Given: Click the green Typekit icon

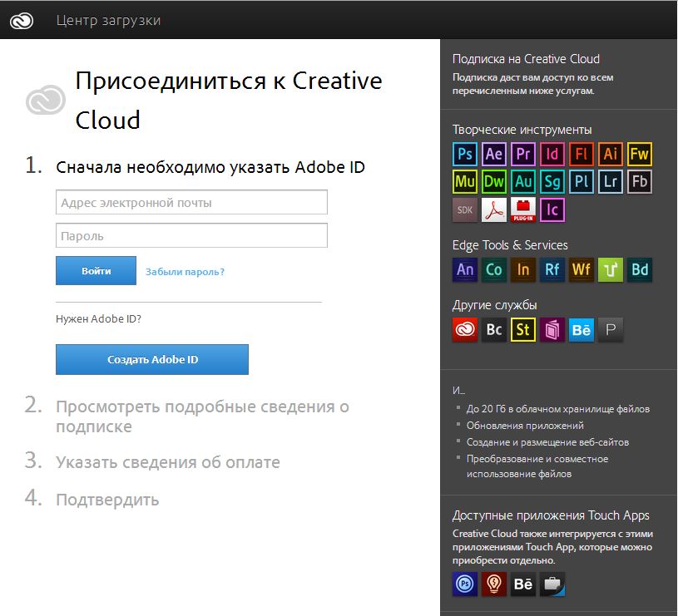Looking at the screenshot, I should pyautogui.click(x=610, y=269).
